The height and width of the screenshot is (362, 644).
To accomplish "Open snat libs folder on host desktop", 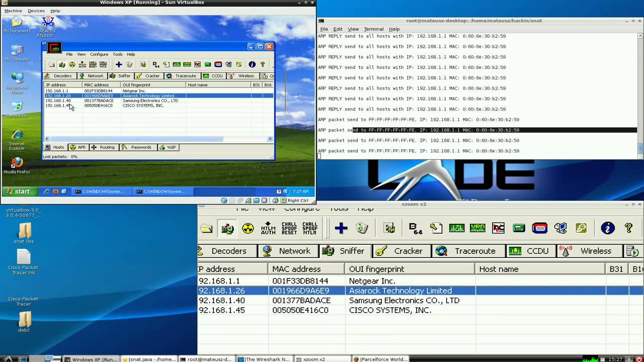I will [24, 233].
